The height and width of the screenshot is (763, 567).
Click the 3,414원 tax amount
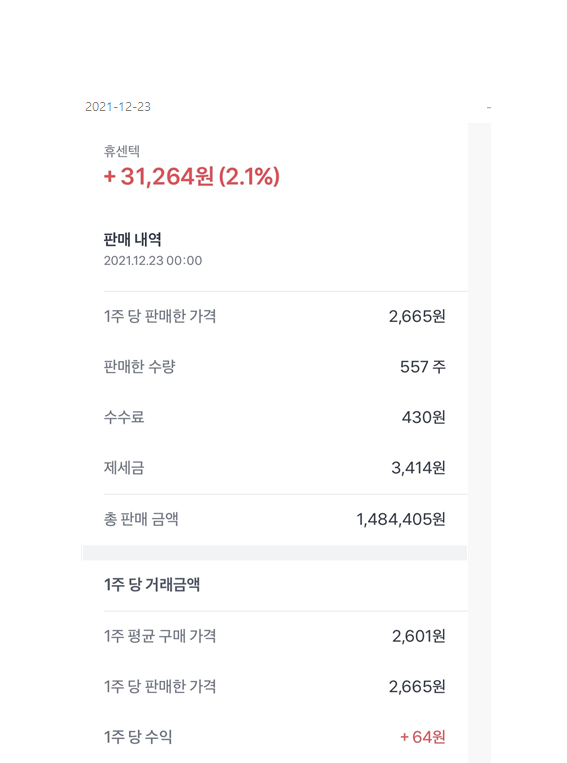pyautogui.click(x=419, y=468)
